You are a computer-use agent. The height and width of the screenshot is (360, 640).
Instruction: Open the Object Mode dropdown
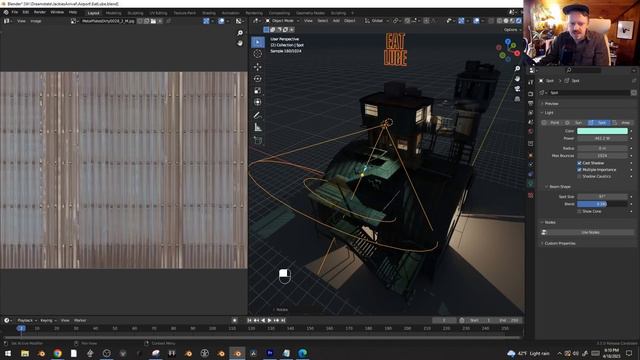282,21
